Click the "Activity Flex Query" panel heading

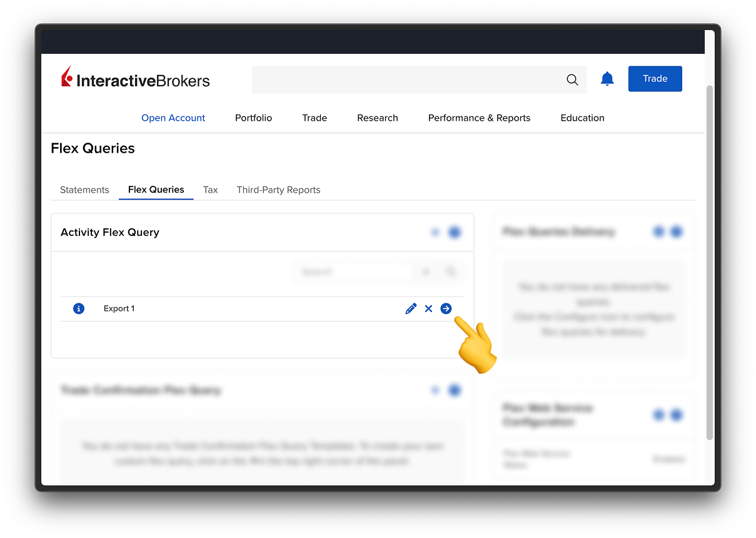(x=110, y=232)
